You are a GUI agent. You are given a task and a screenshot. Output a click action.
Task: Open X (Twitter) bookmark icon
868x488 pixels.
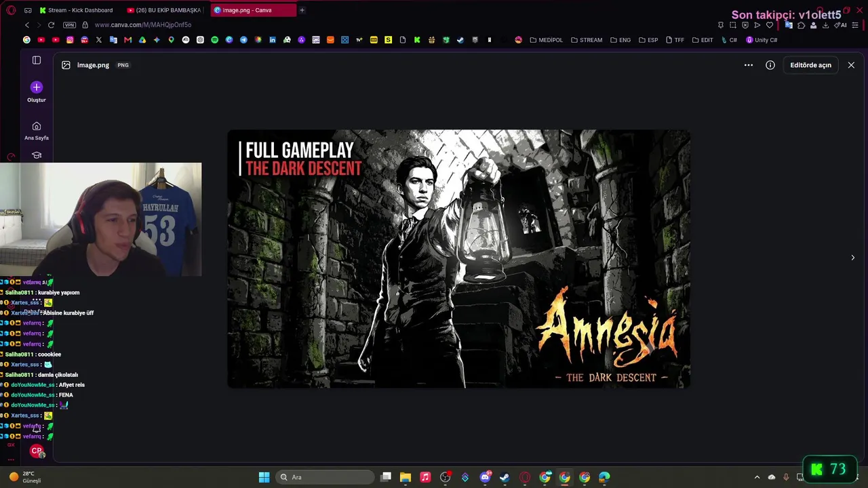(99, 40)
